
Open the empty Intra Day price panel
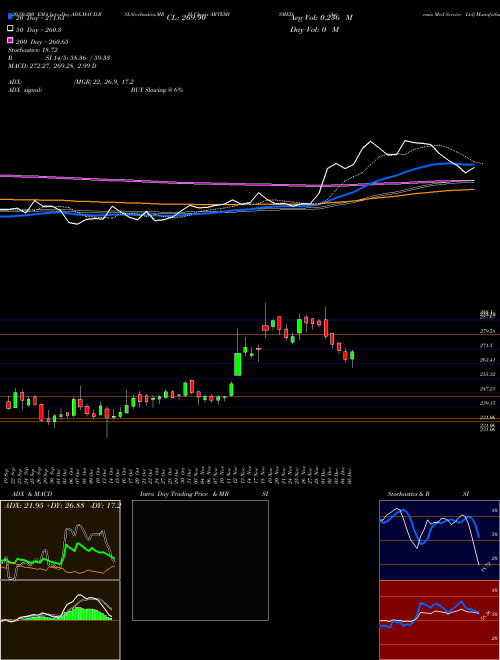pos(200,560)
